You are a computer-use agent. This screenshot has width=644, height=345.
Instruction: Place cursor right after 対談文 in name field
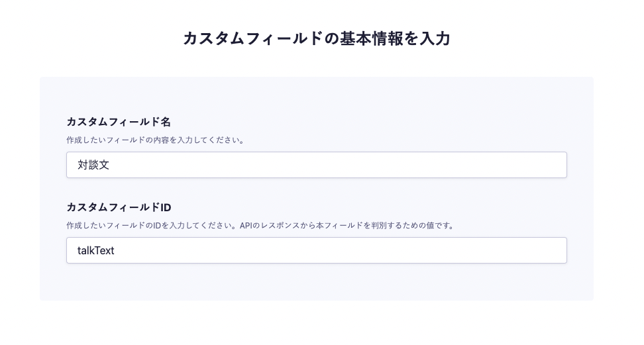[110, 165]
